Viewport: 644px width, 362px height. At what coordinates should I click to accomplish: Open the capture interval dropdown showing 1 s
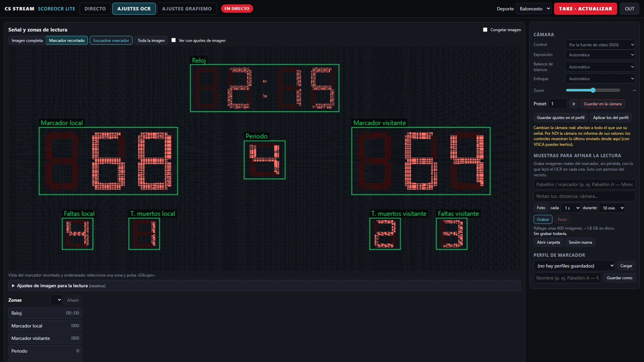(x=571, y=208)
